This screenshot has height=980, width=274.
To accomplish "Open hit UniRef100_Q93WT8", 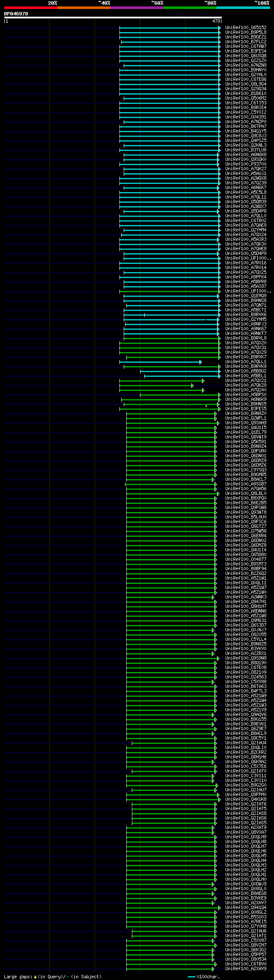I will point(246,512).
